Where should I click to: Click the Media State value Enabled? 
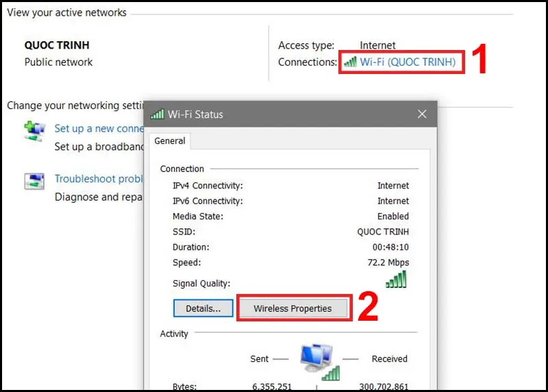pyautogui.click(x=393, y=216)
